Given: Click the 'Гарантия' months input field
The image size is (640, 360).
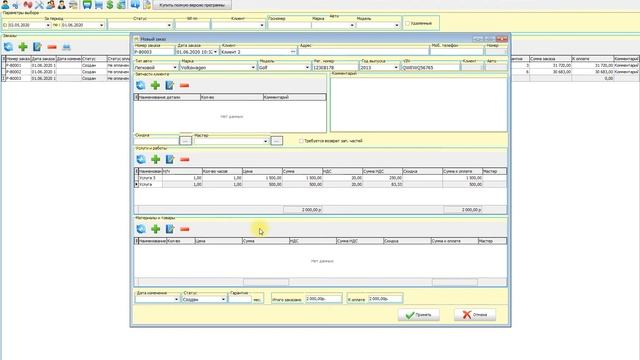Looking at the screenshot, I should click(x=240, y=299).
